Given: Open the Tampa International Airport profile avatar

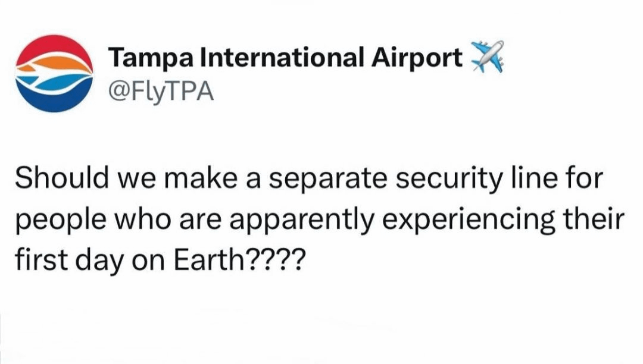Looking at the screenshot, I should click(x=54, y=73).
